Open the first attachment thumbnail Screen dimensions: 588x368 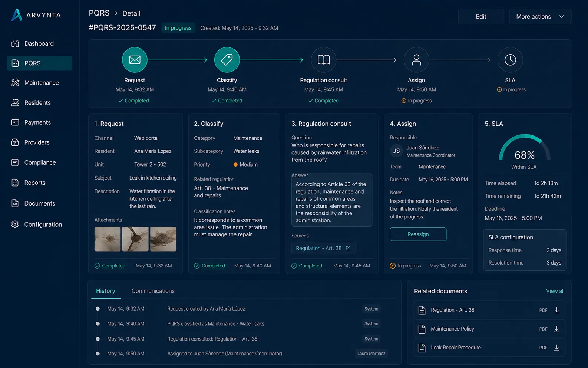(108, 239)
